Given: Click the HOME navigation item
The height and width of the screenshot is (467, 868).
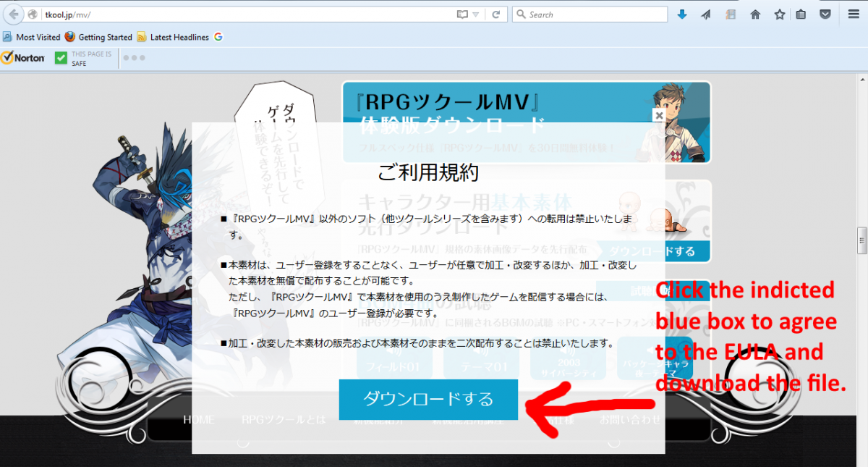Looking at the screenshot, I should (x=198, y=419).
